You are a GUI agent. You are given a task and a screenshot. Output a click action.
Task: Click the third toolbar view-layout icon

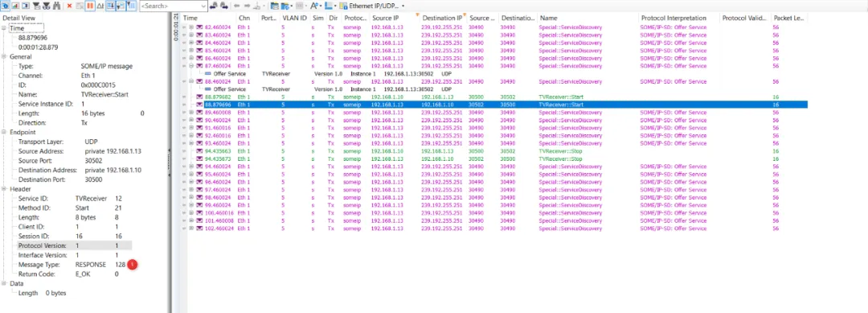tap(25, 6)
